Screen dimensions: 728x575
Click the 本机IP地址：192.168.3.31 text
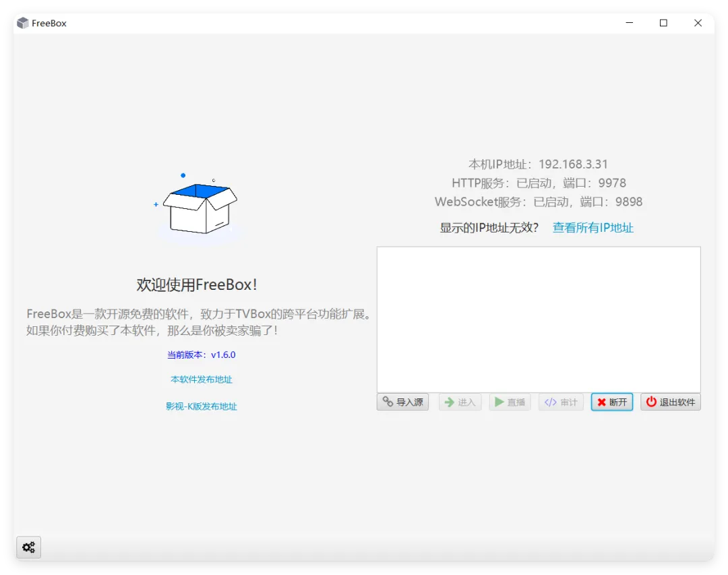pos(538,164)
